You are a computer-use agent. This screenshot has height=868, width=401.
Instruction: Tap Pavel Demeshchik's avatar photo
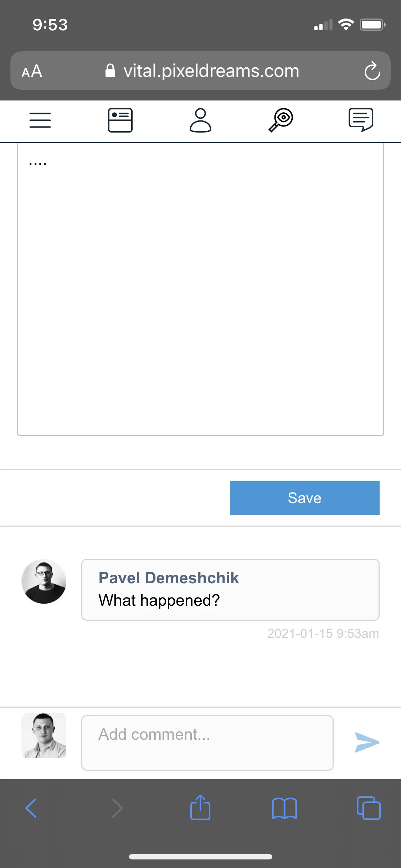tap(44, 582)
